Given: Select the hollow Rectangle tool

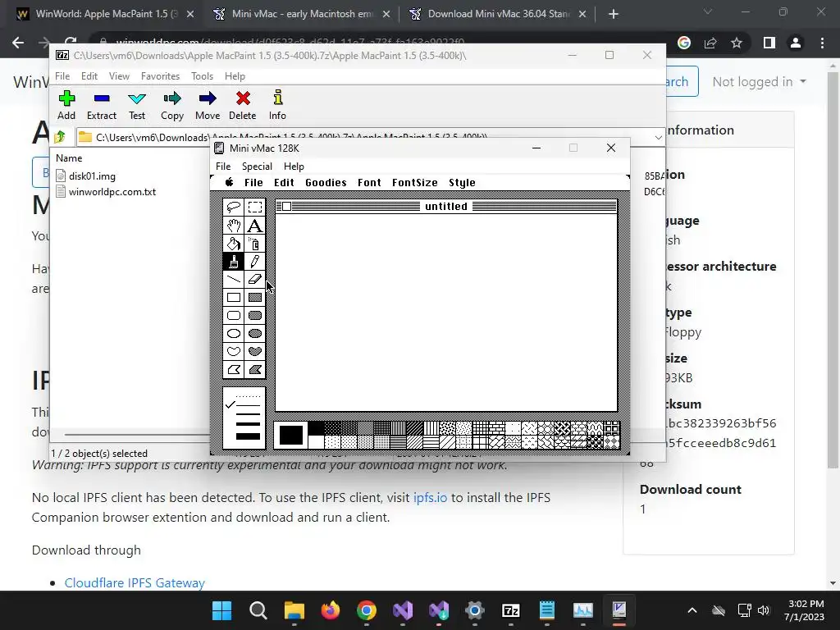Looking at the screenshot, I should click(x=234, y=297).
